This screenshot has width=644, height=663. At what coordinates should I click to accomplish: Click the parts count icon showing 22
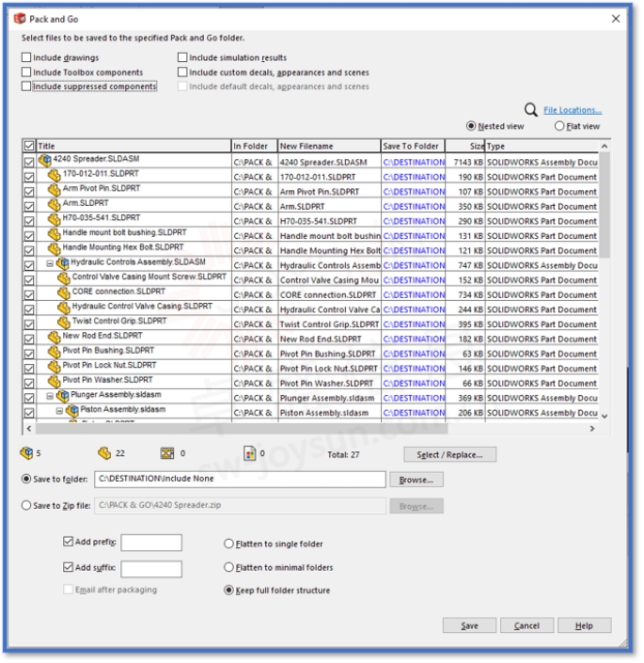pyautogui.click(x=104, y=453)
